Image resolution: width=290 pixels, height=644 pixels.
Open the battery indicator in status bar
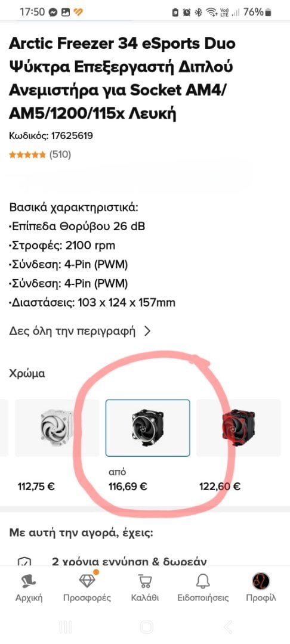[x=268, y=12]
